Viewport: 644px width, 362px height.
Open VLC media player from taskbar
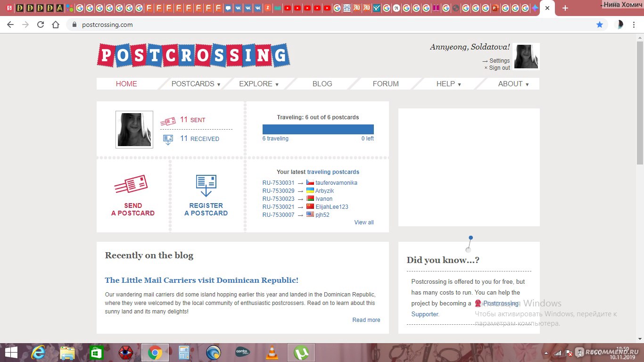[272, 353]
